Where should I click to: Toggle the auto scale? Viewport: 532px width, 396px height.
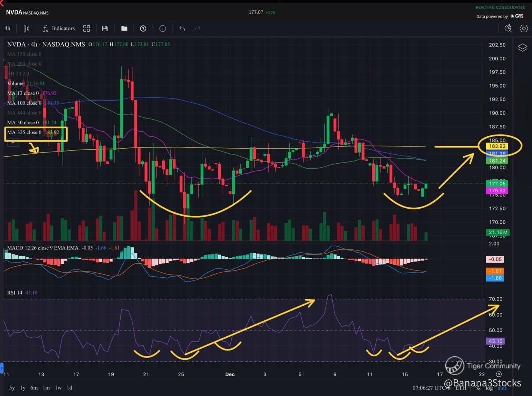[502, 388]
